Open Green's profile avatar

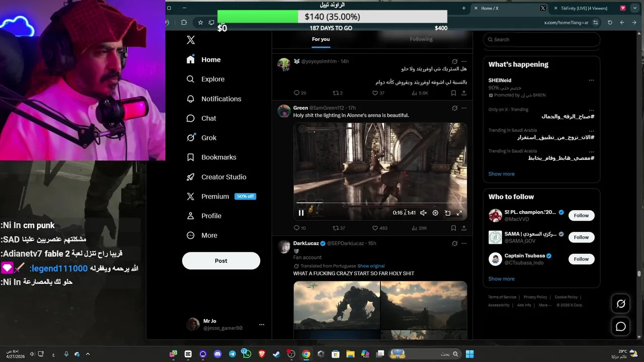tap(284, 111)
